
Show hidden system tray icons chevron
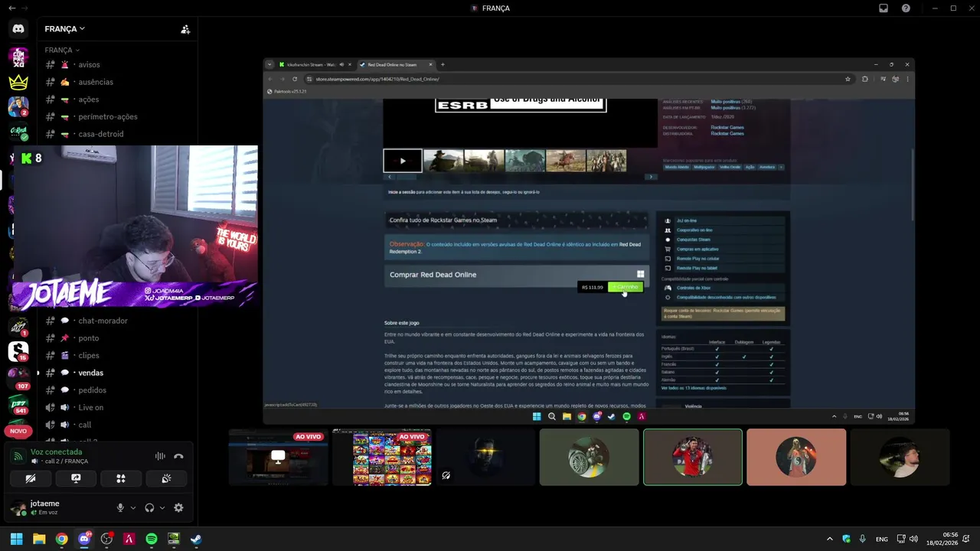[829, 539]
